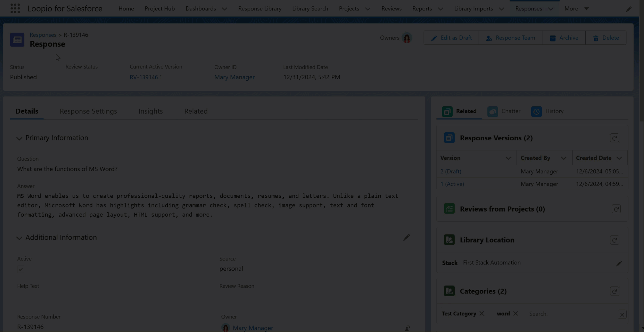Click the Categories section icon
Viewport: 644px width, 332px height.
(449, 291)
